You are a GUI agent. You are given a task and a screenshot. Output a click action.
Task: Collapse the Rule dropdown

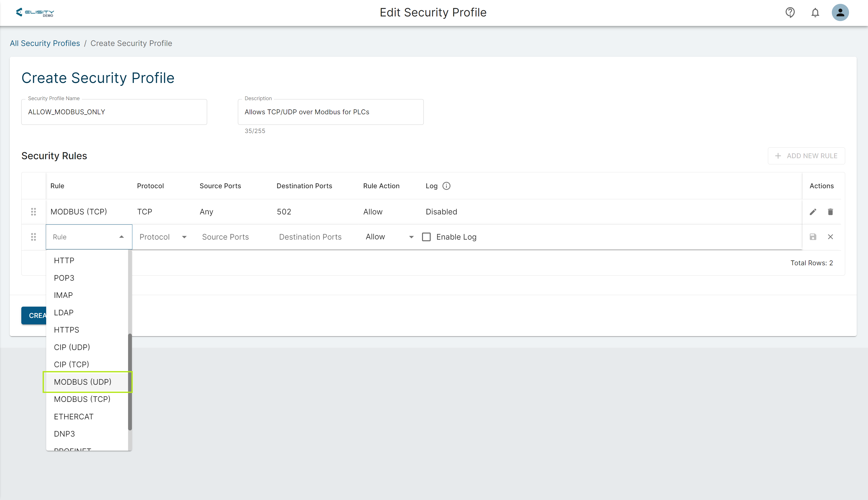pos(121,237)
